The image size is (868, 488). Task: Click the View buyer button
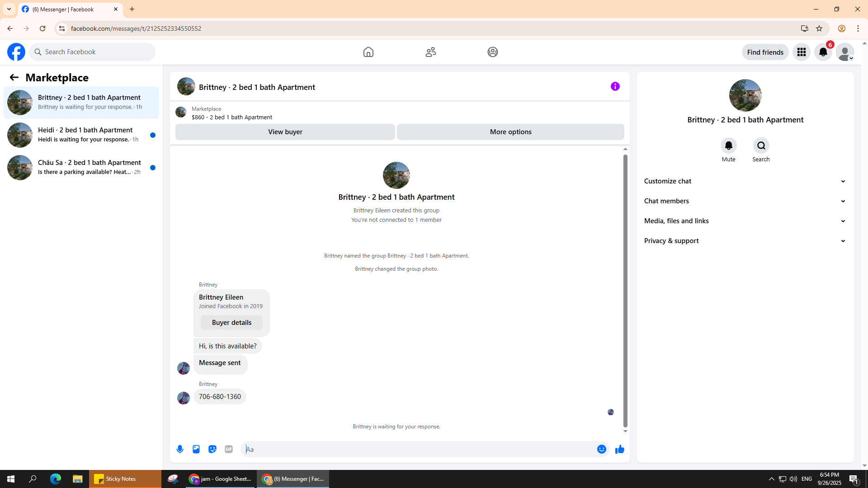pos(285,132)
